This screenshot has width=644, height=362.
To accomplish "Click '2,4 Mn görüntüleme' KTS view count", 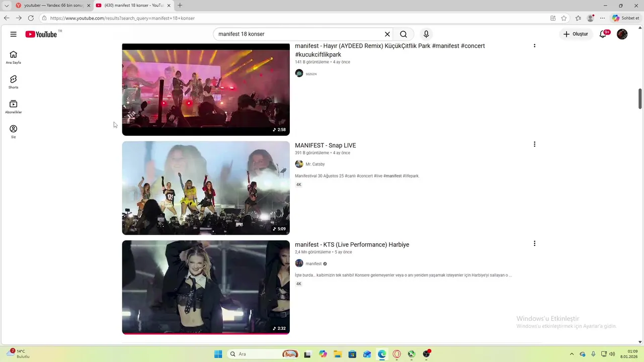I will tap(312, 252).
